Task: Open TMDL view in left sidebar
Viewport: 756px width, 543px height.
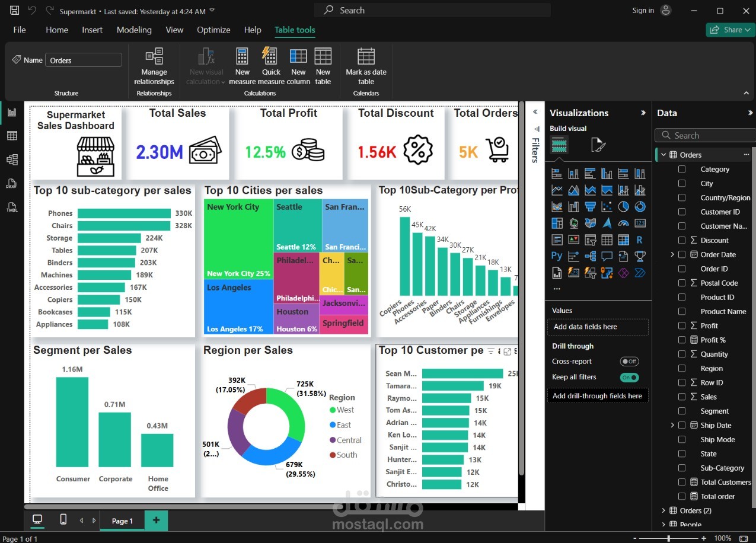Action: click(x=12, y=207)
